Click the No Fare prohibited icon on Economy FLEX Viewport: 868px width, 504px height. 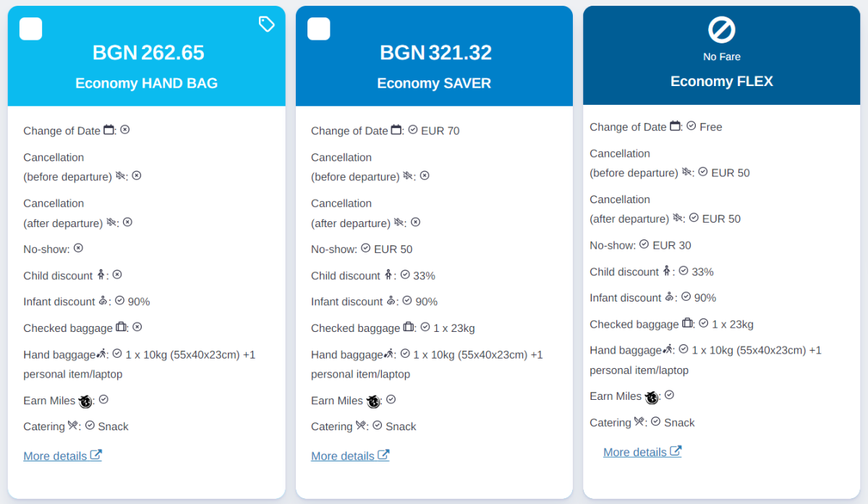pyautogui.click(x=721, y=30)
